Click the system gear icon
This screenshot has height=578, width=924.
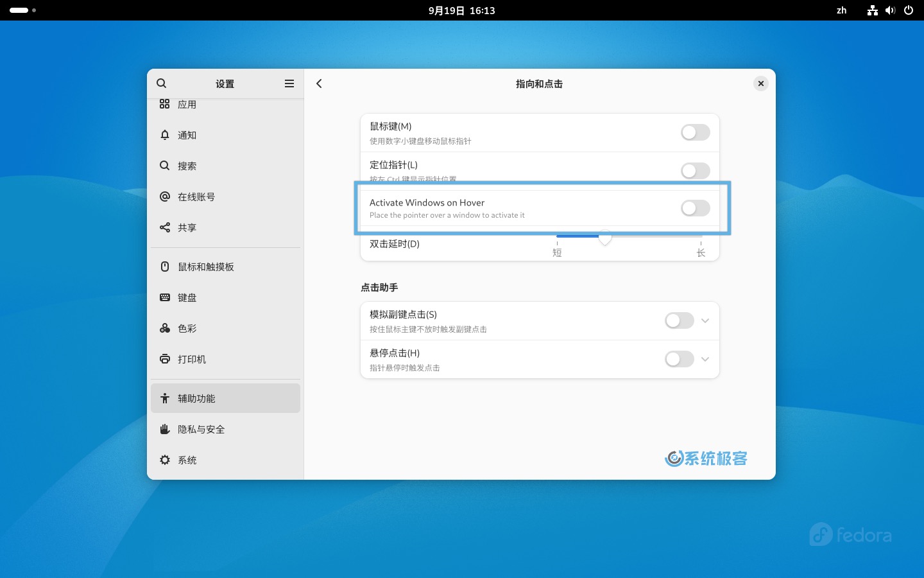(x=165, y=460)
